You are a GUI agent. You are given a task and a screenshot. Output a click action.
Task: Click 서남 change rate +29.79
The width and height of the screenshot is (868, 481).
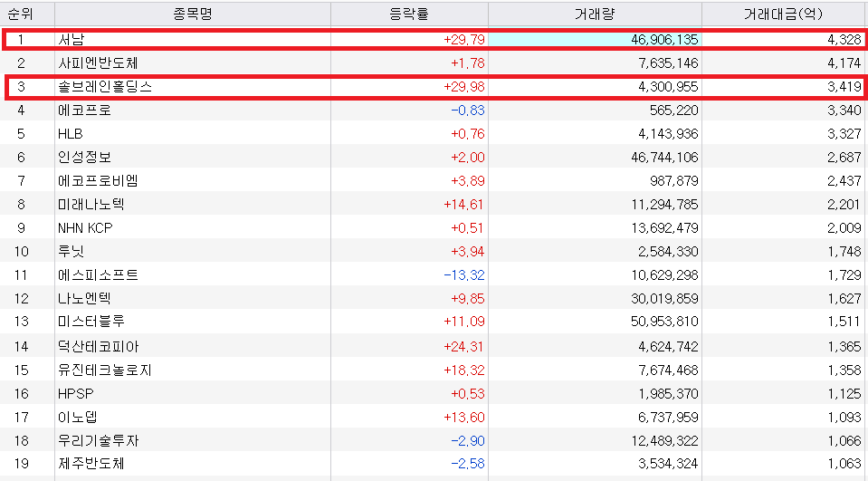tap(464, 39)
